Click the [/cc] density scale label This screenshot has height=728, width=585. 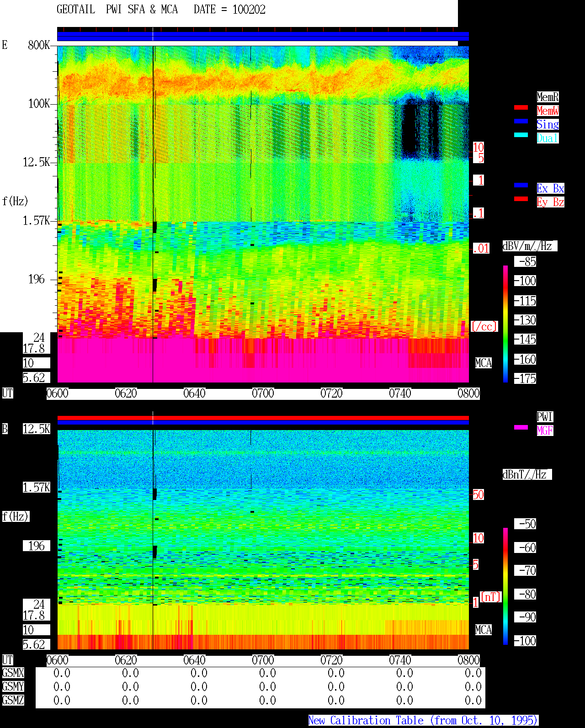point(484,327)
